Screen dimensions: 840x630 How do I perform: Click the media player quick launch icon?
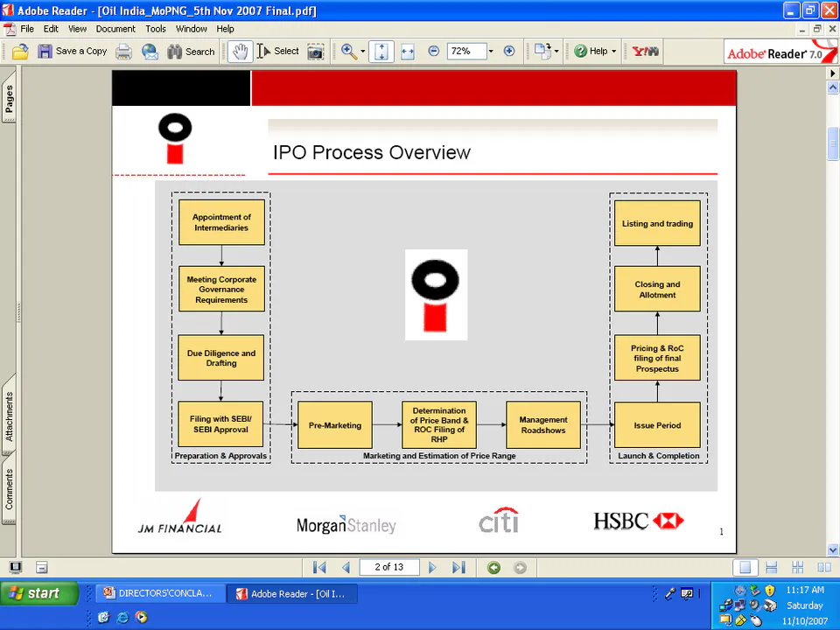pyautogui.click(x=142, y=618)
